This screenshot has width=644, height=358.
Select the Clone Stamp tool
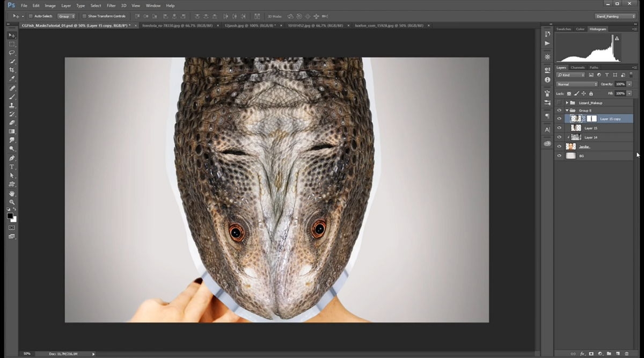click(x=12, y=105)
